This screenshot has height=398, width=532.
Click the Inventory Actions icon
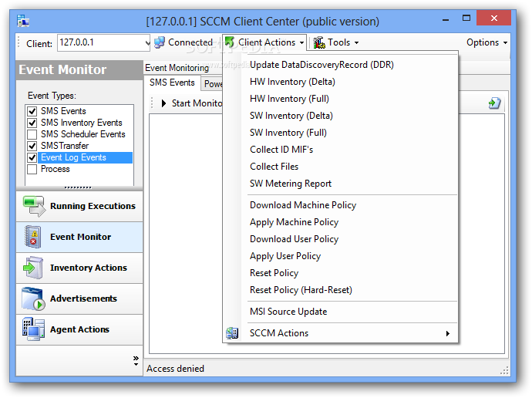[33, 268]
